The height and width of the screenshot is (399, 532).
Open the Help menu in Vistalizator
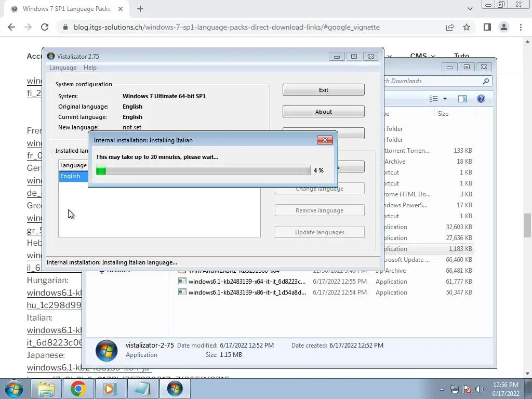[x=90, y=68]
